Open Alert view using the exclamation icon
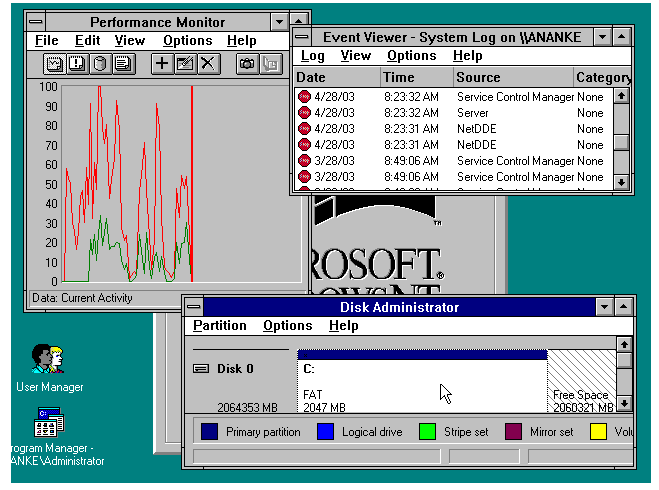Screen dimensions: 659x490 (77, 64)
